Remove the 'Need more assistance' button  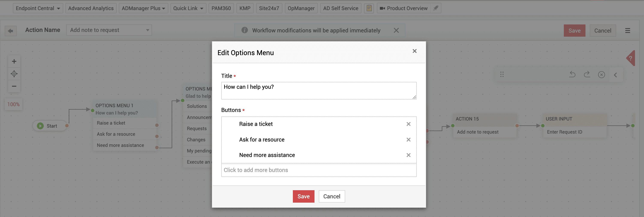pos(408,155)
